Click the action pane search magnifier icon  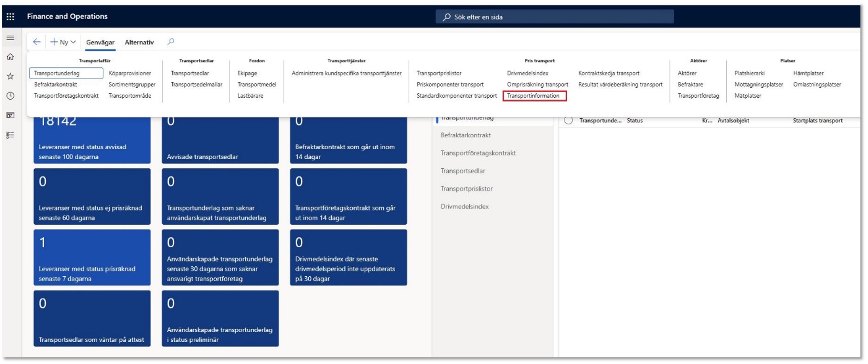point(171,42)
